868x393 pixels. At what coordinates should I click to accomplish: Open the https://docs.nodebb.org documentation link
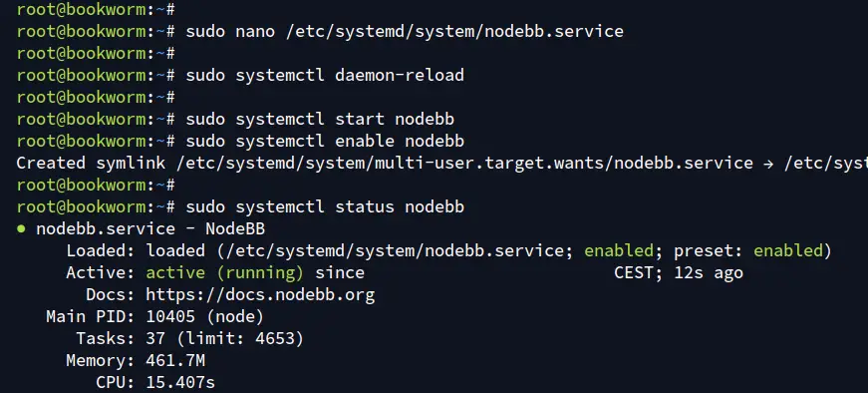260,295
